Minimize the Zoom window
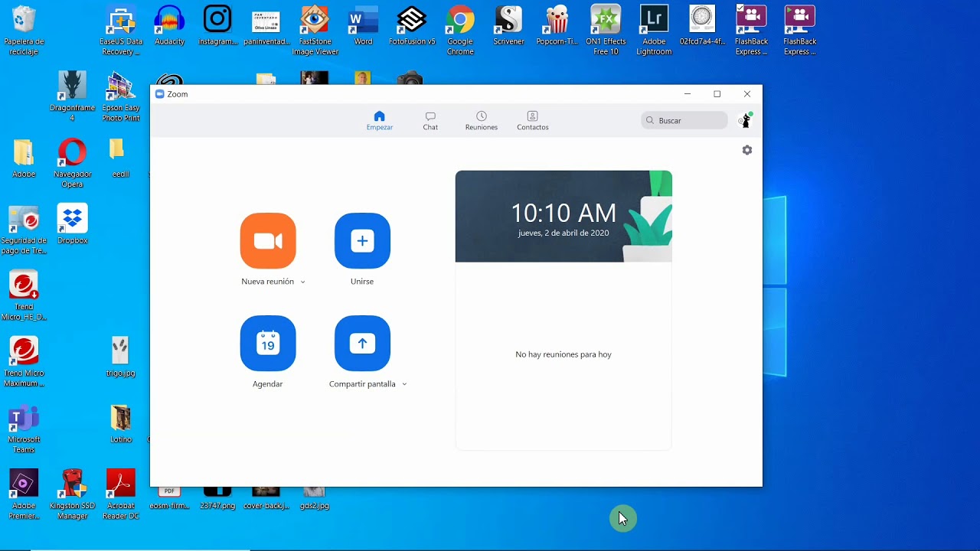Viewport: 980px width, 551px height. pos(688,94)
